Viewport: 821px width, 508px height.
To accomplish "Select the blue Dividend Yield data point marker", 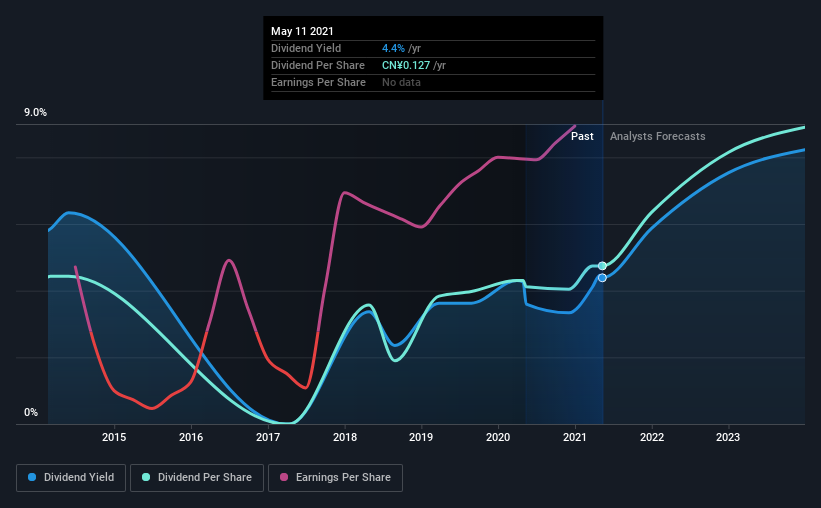I will coord(602,278).
